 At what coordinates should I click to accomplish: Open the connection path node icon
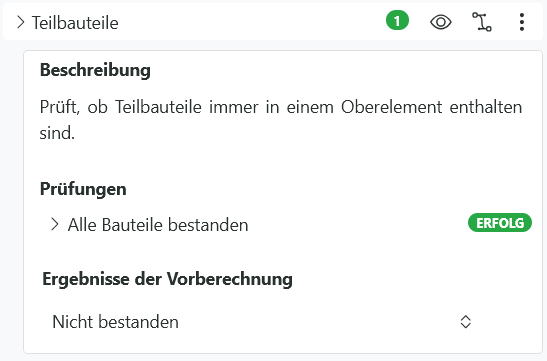482,22
